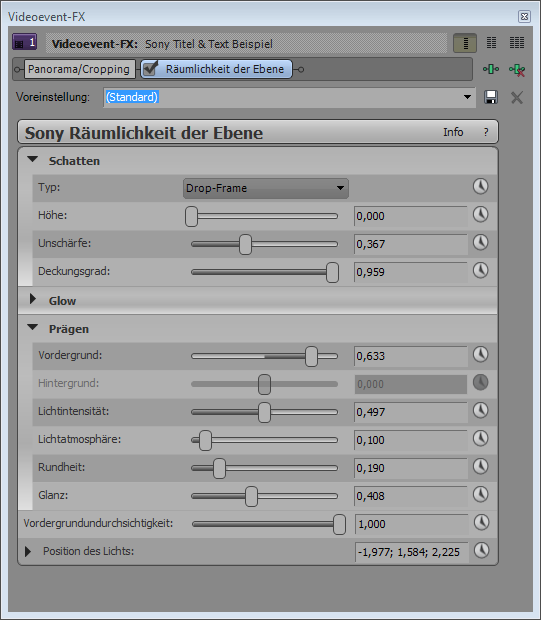
Task: Delete preset with the X icon
Action: [517, 97]
